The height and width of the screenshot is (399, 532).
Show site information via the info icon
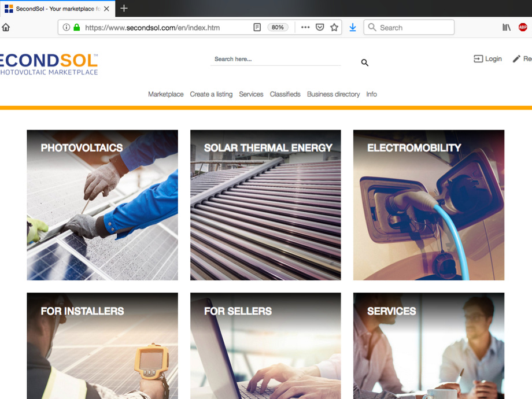pyautogui.click(x=66, y=27)
